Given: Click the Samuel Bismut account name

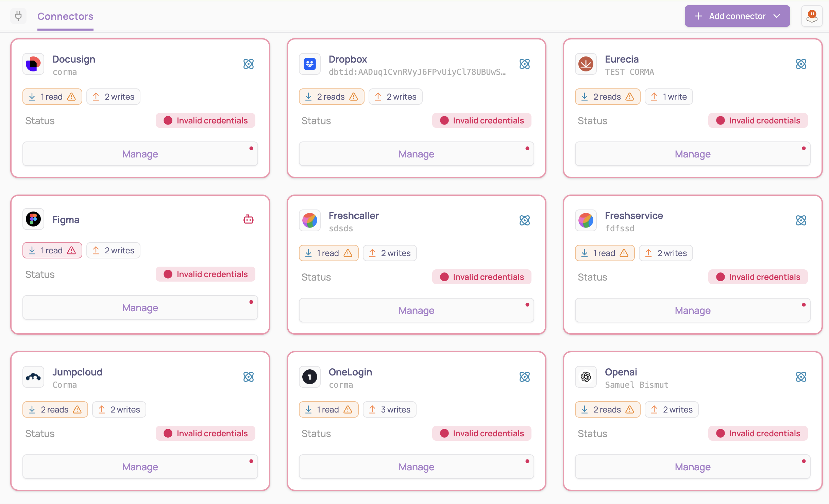Looking at the screenshot, I should click(x=637, y=385).
